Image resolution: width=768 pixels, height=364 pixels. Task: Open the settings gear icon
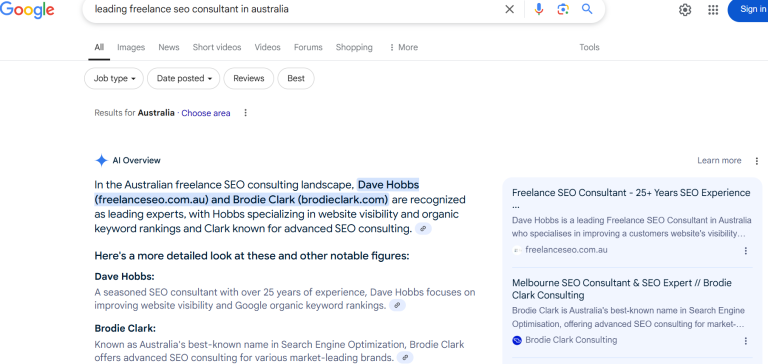(x=685, y=10)
